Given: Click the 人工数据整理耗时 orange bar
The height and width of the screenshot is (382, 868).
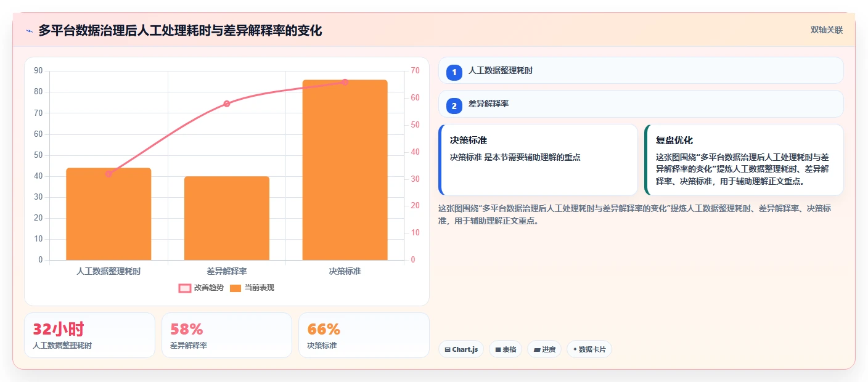Looking at the screenshot, I should pos(108,214).
